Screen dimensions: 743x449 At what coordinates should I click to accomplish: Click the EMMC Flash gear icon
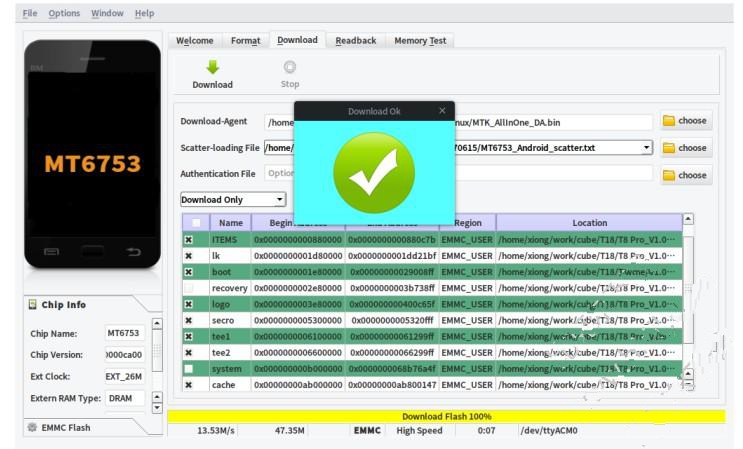click(x=32, y=427)
